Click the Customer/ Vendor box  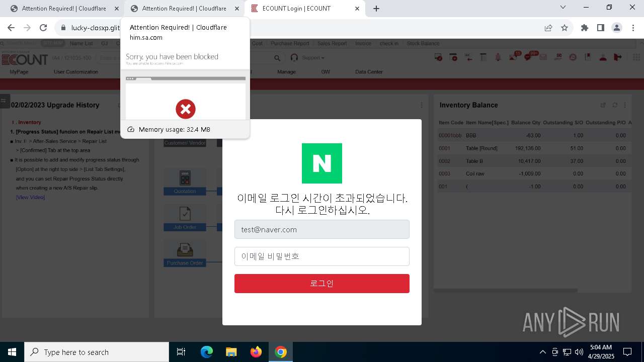[x=185, y=143]
